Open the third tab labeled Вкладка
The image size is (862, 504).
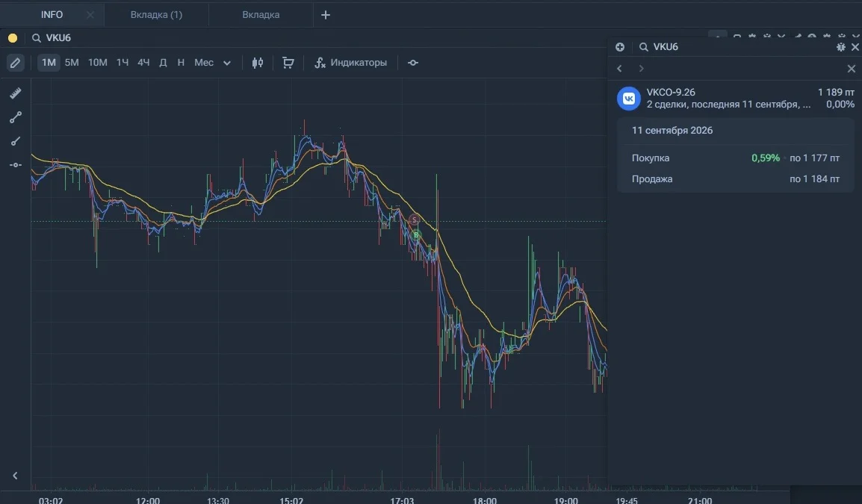click(261, 15)
